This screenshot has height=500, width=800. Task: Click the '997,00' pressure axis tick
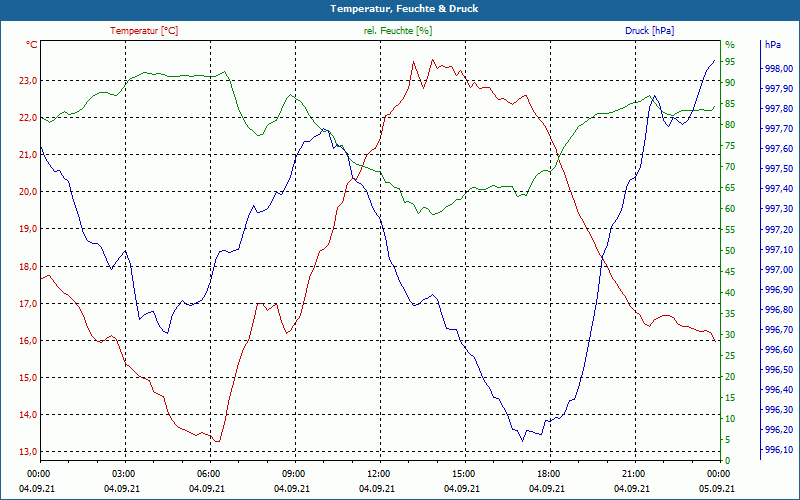tap(780, 269)
